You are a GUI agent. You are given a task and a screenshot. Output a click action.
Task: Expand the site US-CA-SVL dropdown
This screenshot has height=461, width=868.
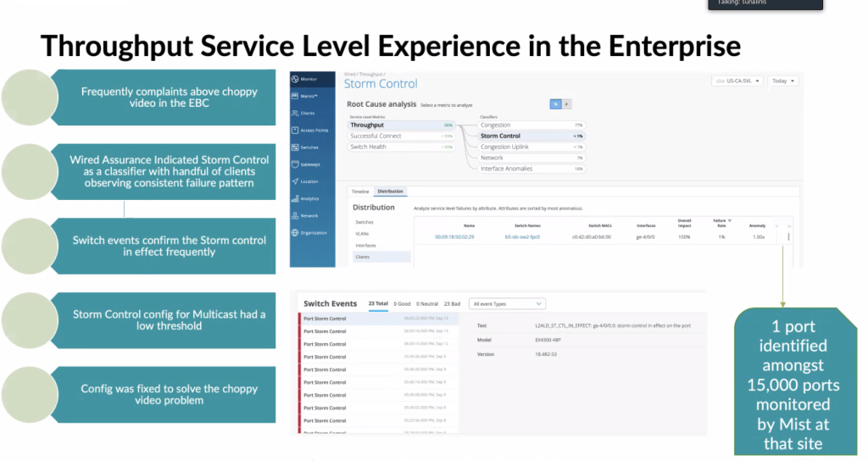coord(737,81)
